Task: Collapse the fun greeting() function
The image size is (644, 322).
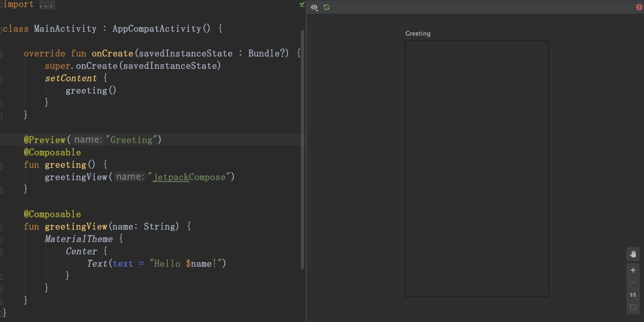Action: (1, 165)
